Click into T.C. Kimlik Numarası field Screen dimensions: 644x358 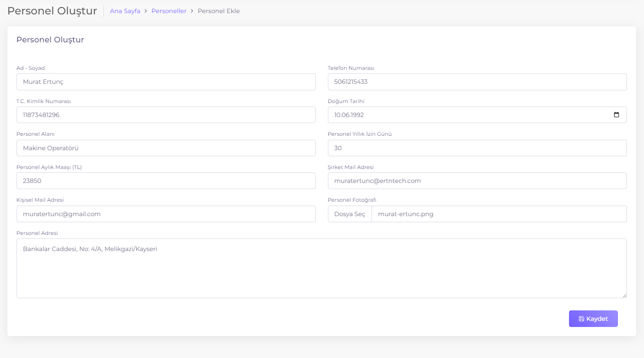166,115
